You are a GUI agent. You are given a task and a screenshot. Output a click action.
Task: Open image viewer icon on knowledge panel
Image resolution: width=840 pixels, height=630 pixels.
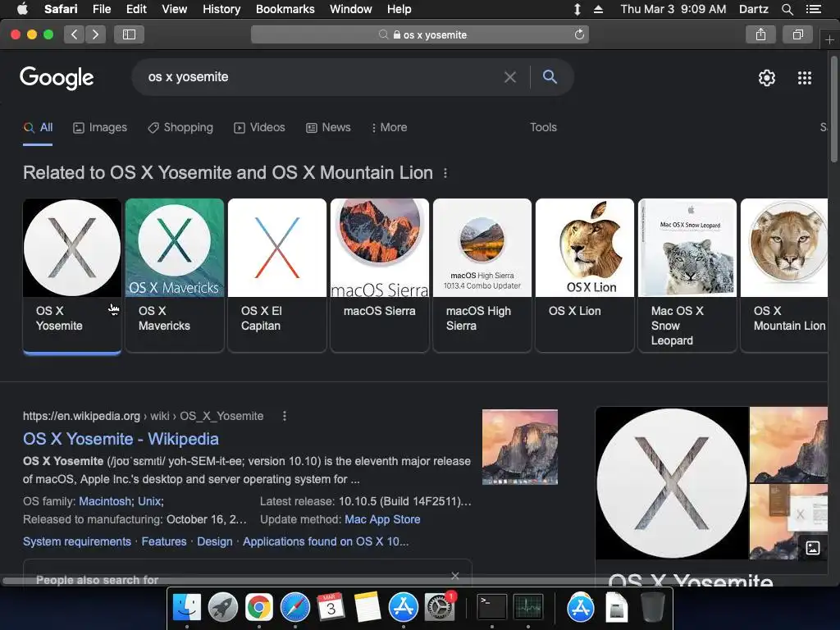[x=813, y=547]
